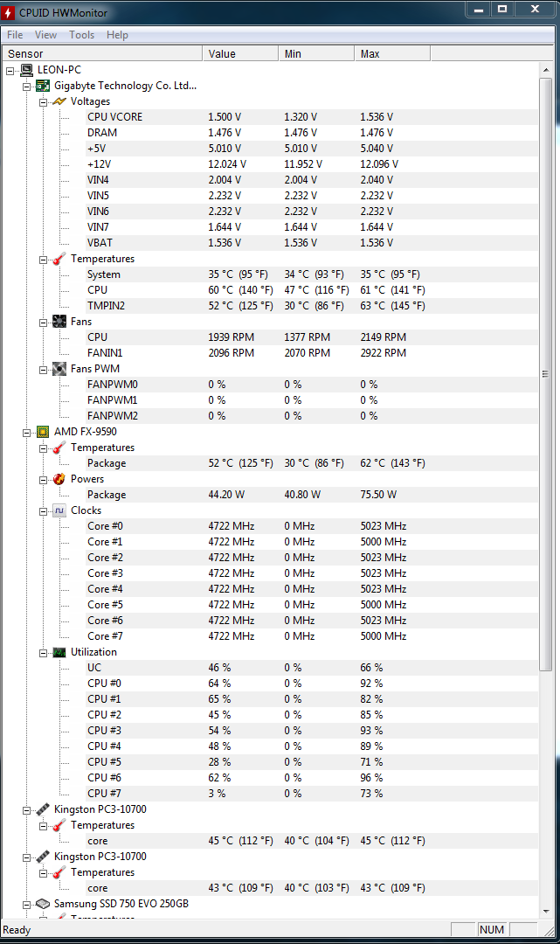The height and width of the screenshot is (944, 560).
Task: Click the AMD FX-9590 processor icon
Action: [43, 432]
